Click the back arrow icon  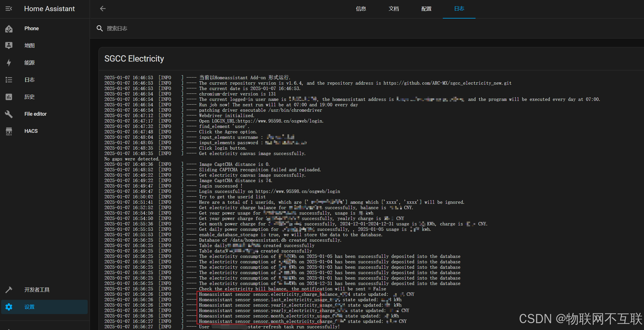pyautogui.click(x=103, y=9)
